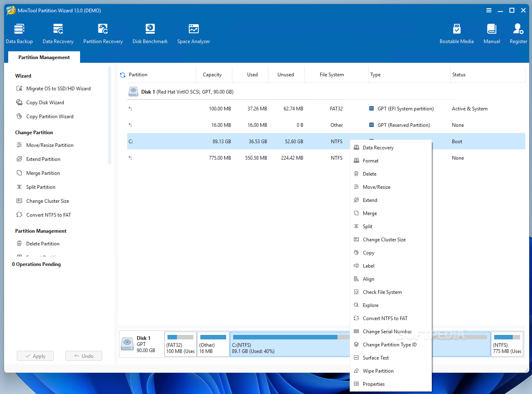Click the Split Partition sidebar icon
The width and height of the screenshot is (532, 394).
tap(19, 187)
